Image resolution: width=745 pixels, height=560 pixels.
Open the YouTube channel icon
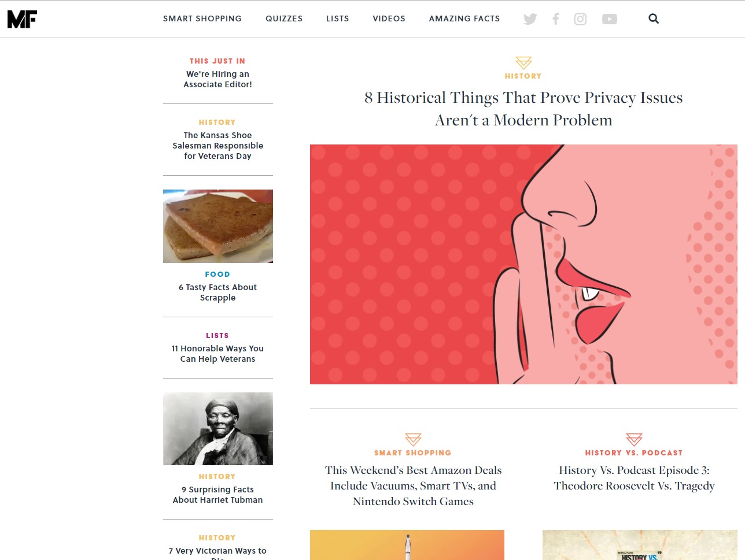[x=609, y=18]
